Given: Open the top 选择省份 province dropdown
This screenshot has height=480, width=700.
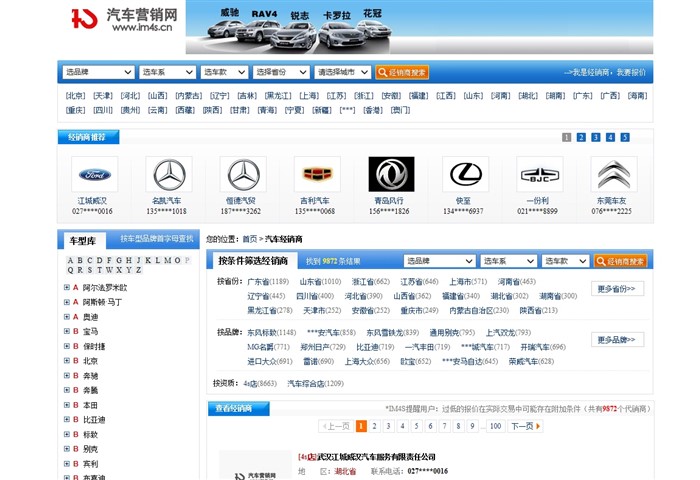Looking at the screenshot, I should tap(281, 72).
